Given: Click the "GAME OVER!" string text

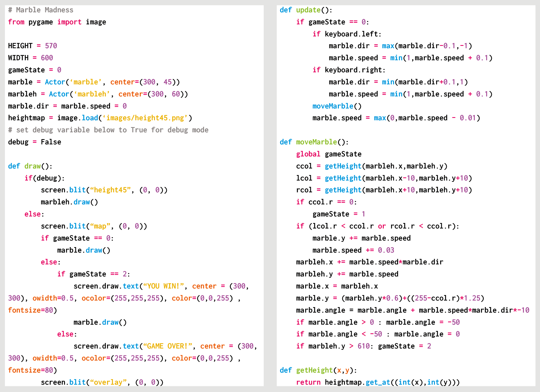Looking at the screenshot, I should pos(167,346).
